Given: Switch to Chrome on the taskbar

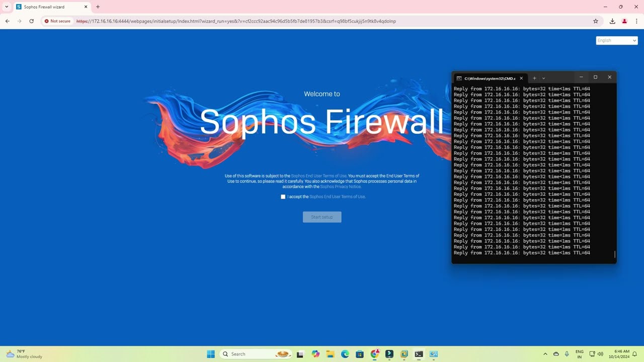Looking at the screenshot, I should click(x=375, y=354).
